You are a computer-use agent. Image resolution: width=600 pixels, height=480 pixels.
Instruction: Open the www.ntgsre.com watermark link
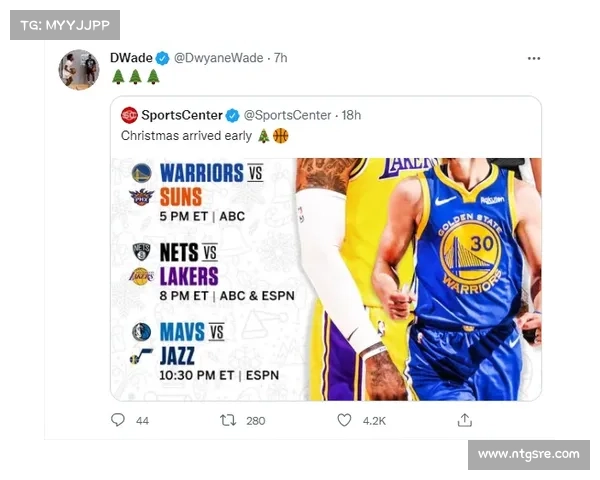tap(528, 454)
